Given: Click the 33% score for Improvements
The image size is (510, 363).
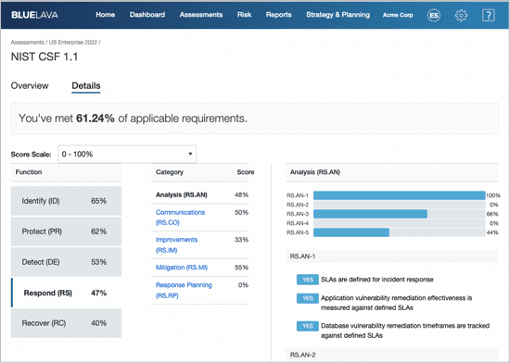Looking at the screenshot, I should (x=241, y=240).
